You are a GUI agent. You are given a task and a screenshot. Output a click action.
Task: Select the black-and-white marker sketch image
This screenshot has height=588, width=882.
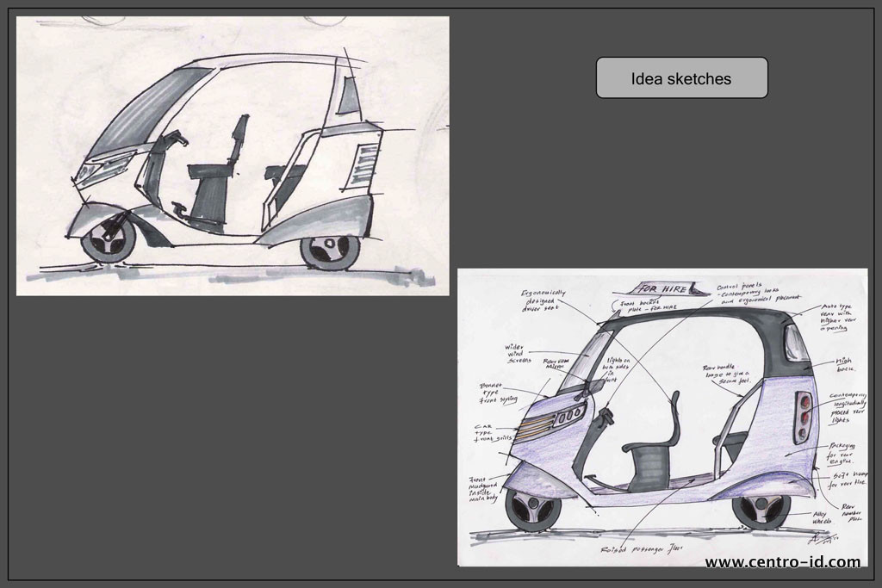[x=233, y=156]
